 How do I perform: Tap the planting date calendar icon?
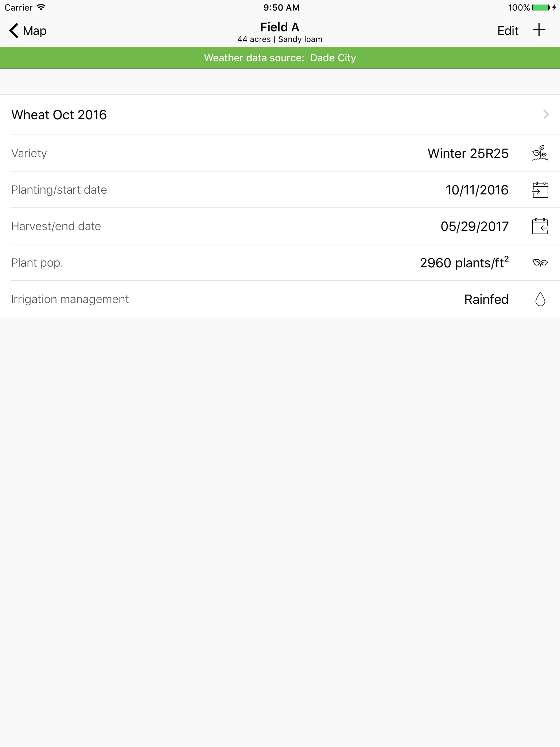(540, 190)
